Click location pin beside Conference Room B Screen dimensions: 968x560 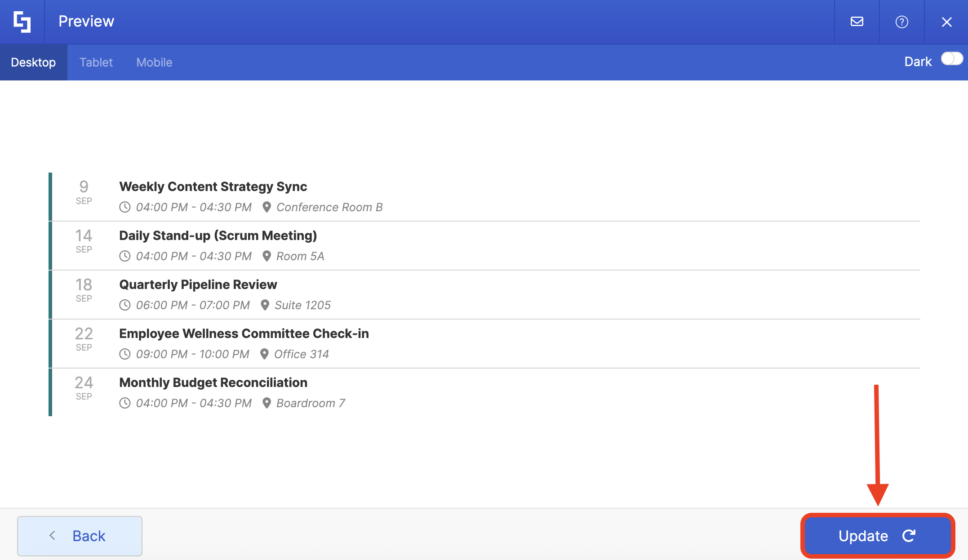tap(266, 207)
